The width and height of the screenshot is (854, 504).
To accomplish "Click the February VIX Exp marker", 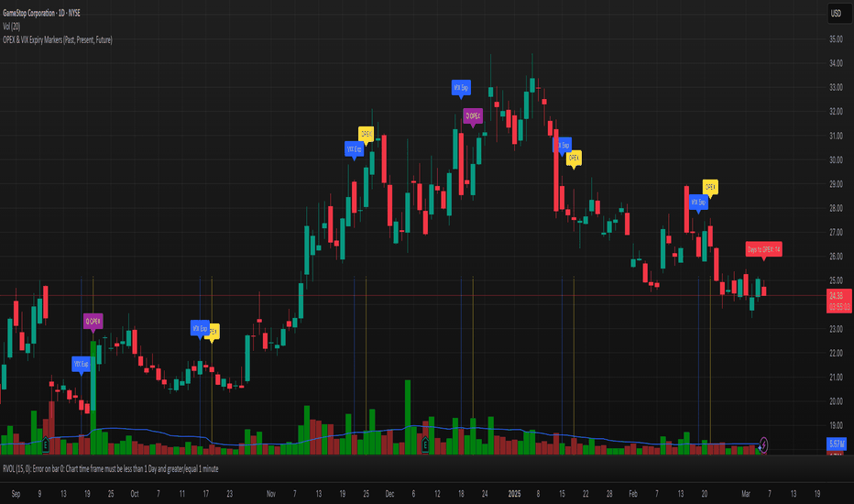I will pyautogui.click(x=698, y=203).
